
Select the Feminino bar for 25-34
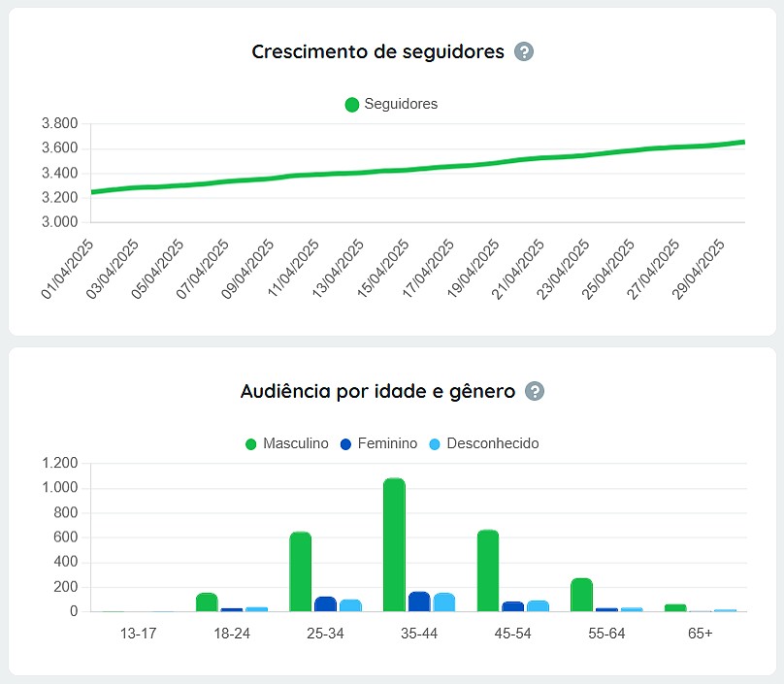(x=325, y=604)
